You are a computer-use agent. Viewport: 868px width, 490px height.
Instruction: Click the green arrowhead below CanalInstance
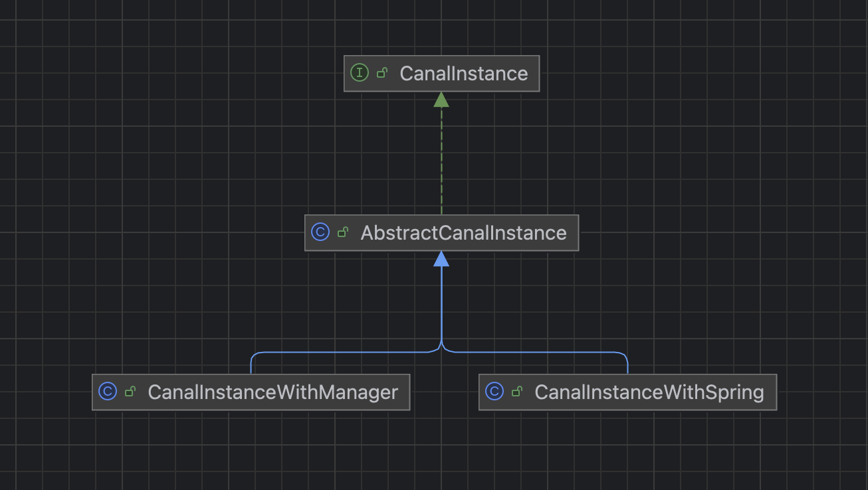click(441, 100)
